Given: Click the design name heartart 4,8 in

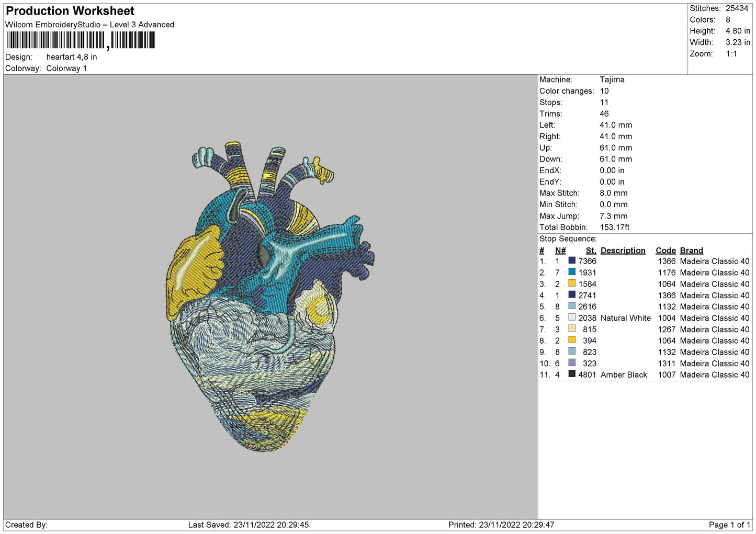Looking at the screenshot, I should pos(71,57).
